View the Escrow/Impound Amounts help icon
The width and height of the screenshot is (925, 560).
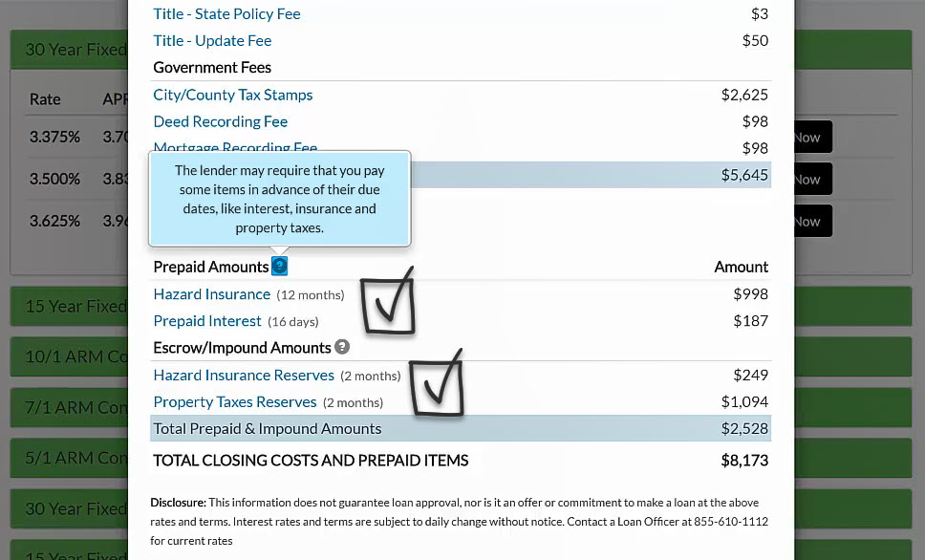coord(342,347)
